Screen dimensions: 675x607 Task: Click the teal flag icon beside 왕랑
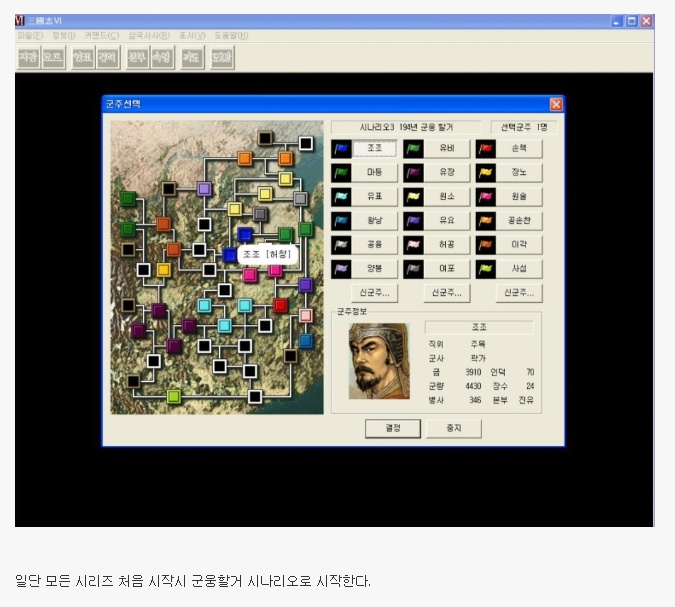341,221
